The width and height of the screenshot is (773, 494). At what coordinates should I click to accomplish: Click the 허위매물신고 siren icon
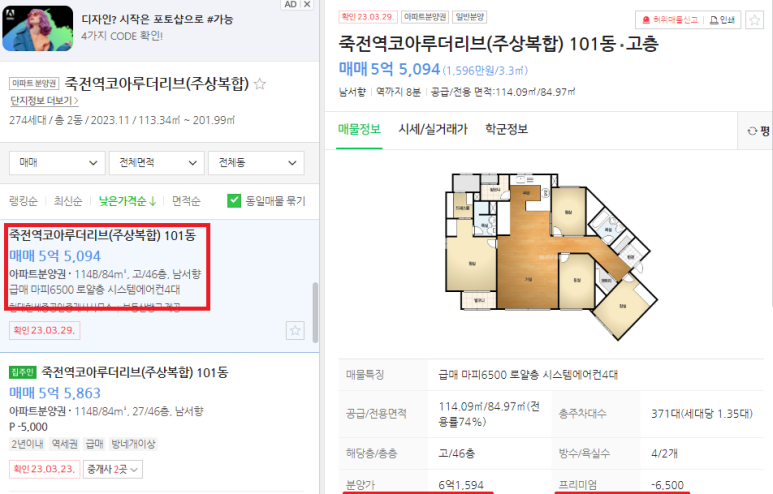[646, 20]
